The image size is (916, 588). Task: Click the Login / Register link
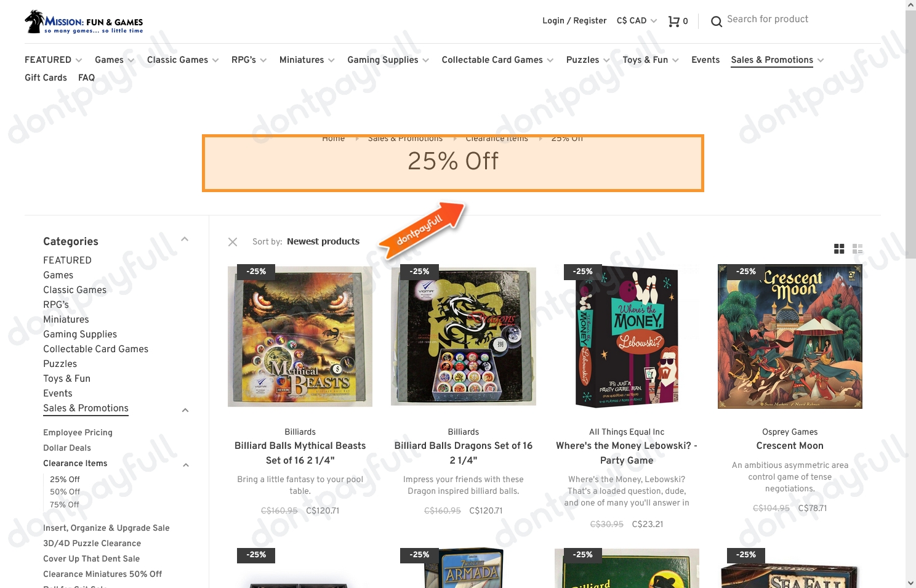[574, 20]
